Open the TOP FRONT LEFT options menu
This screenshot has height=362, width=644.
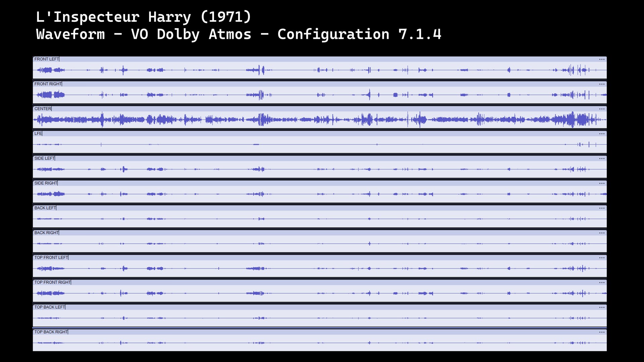[602, 257]
